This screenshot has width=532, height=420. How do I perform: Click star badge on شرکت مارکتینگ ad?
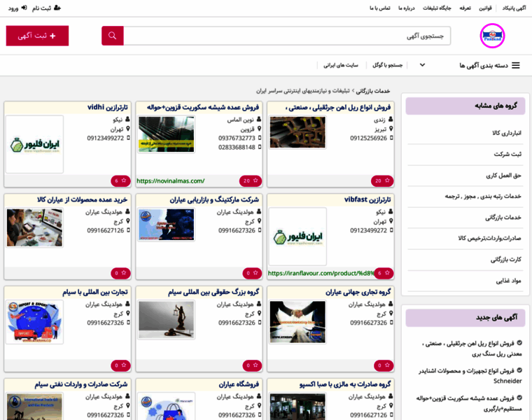pyautogui.click(x=252, y=273)
